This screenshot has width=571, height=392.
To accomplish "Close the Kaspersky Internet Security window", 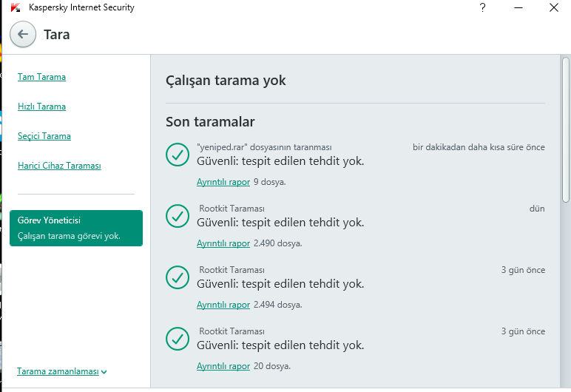I will pos(554,7).
